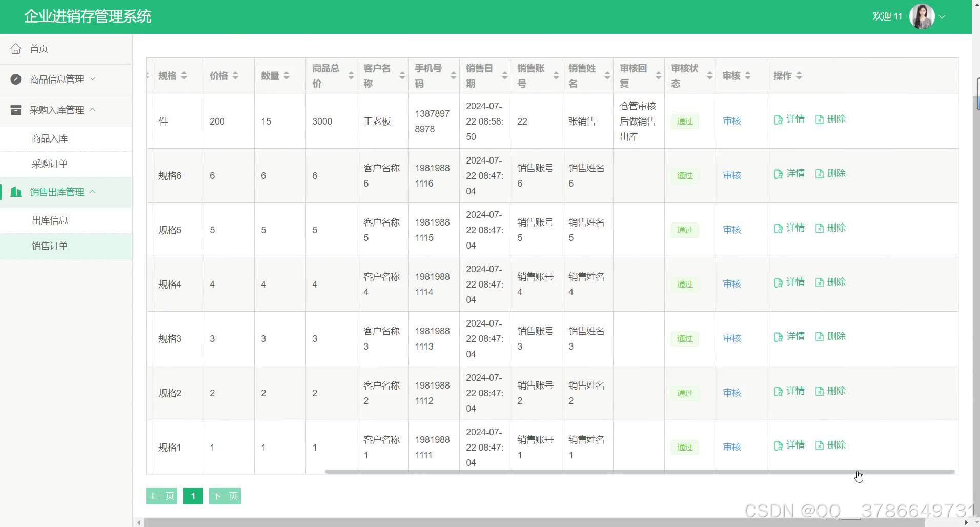The width and height of the screenshot is (980, 527).
Task: Open the 商品入库 submenu item
Action: [x=66, y=138]
